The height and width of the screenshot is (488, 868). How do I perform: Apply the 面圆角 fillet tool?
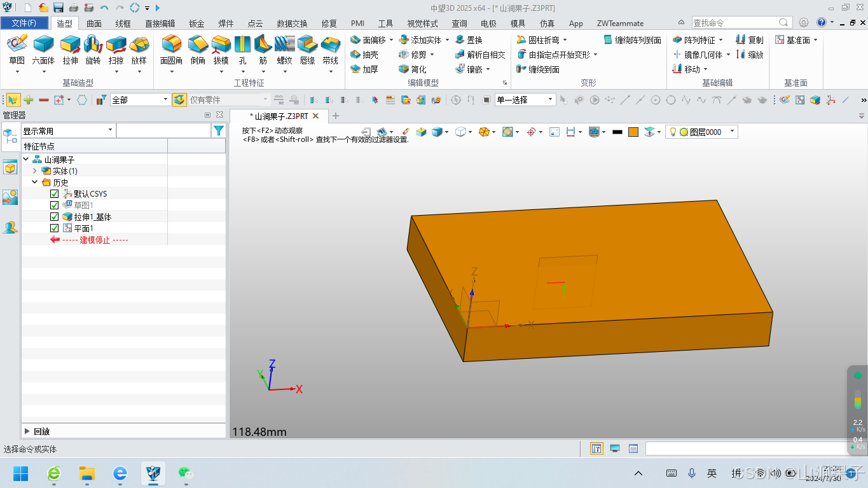tap(171, 50)
